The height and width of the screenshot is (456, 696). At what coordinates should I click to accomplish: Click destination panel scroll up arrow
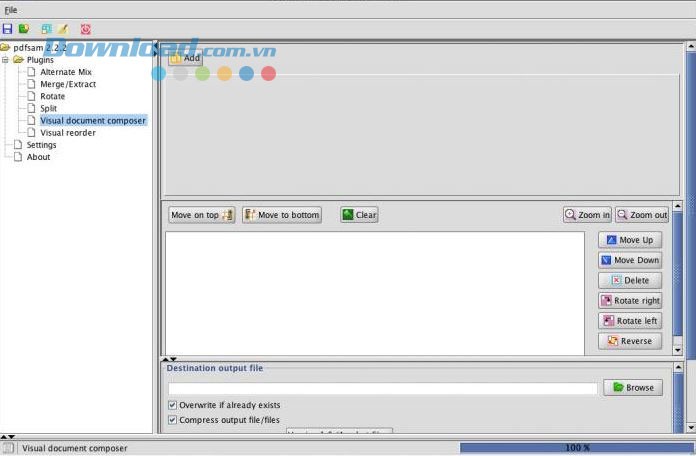(x=678, y=368)
